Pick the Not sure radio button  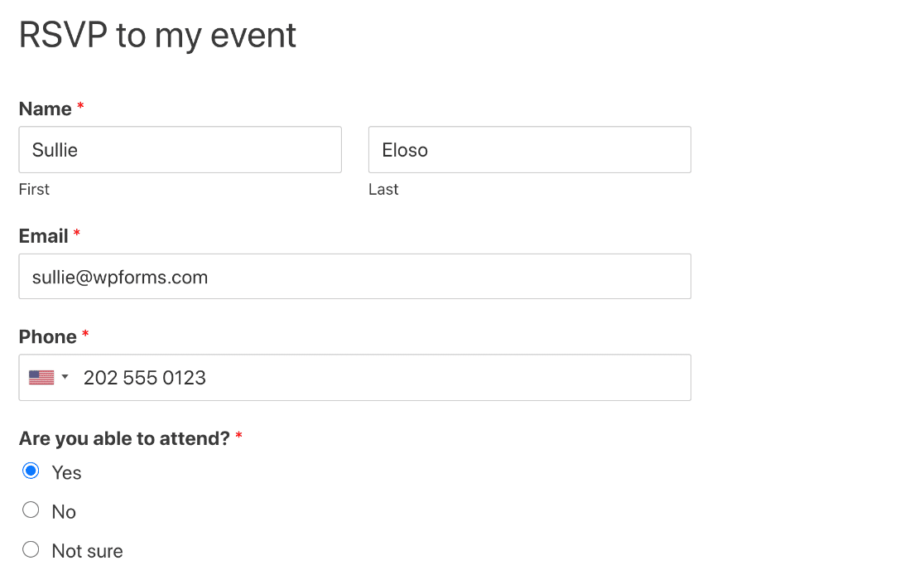[x=31, y=549]
